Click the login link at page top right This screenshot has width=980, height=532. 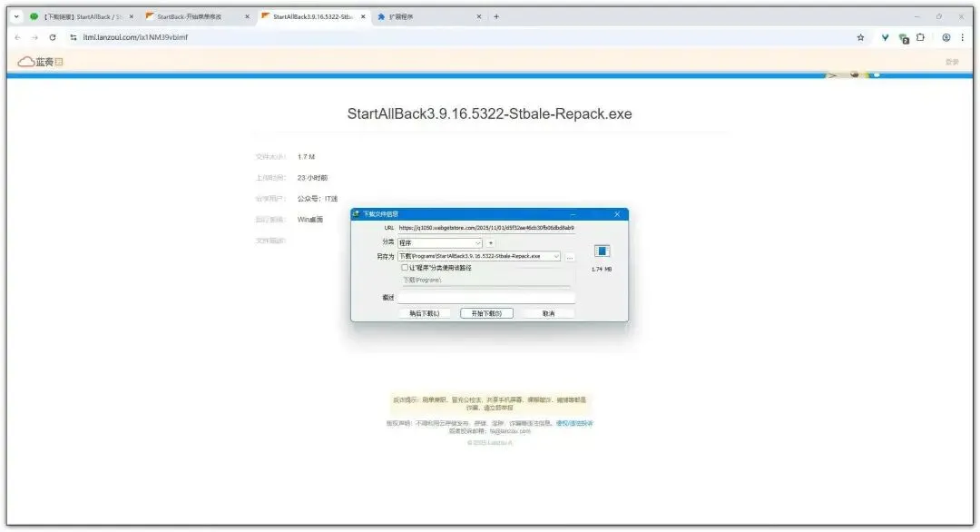952,62
